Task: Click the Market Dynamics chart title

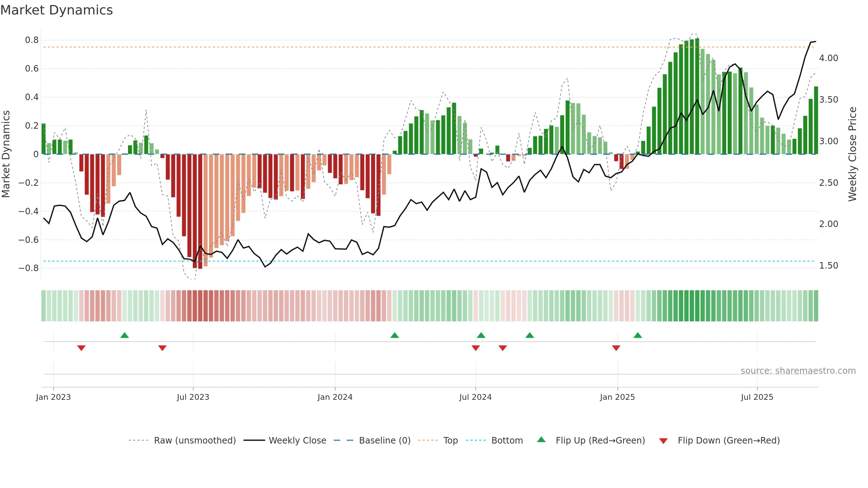Action: click(x=56, y=10)
